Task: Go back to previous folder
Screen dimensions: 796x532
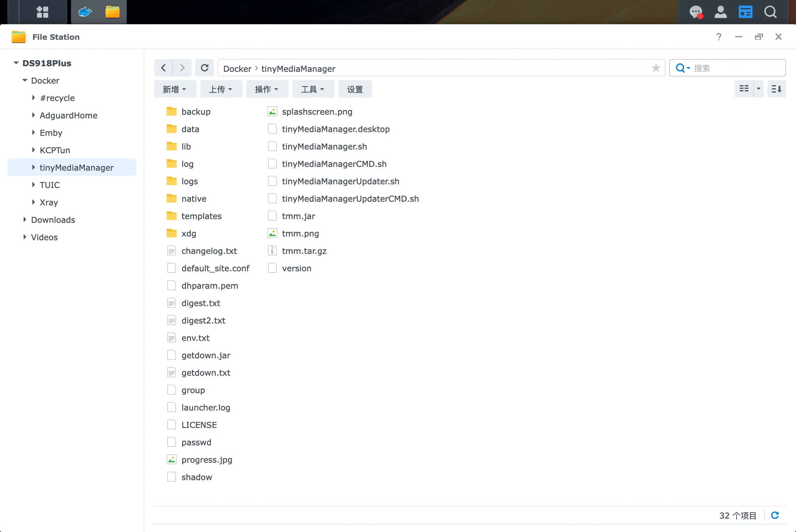Action: [x=163, y=68]
